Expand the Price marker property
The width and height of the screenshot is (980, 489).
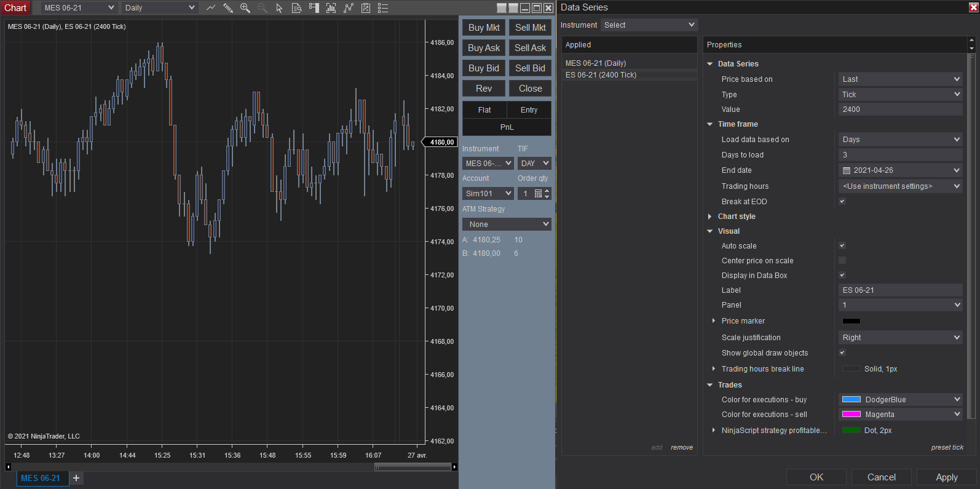[714, 321]
